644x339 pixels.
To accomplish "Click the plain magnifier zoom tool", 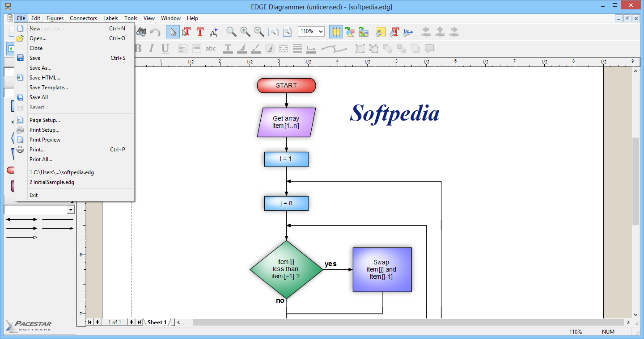I will 231,32.
